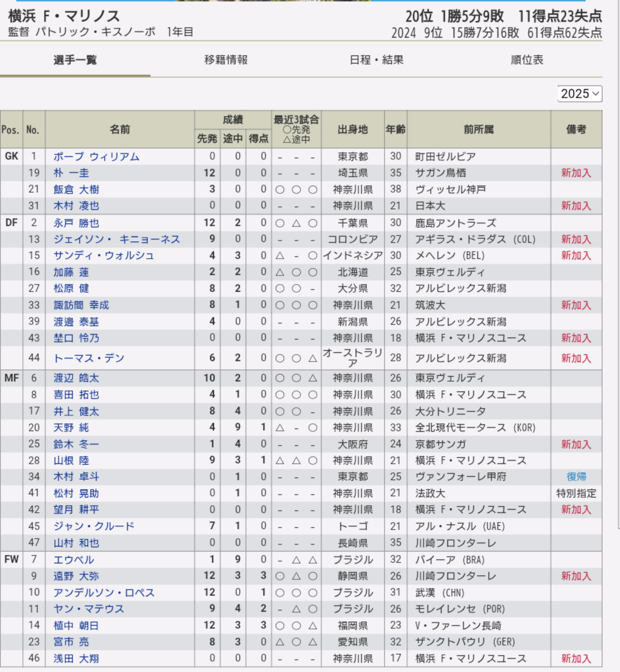Image resolution: width=620 pixels, height=672 pixels.
Task: Open player link 永戸 勝也
Action: (x=76, y=223)
